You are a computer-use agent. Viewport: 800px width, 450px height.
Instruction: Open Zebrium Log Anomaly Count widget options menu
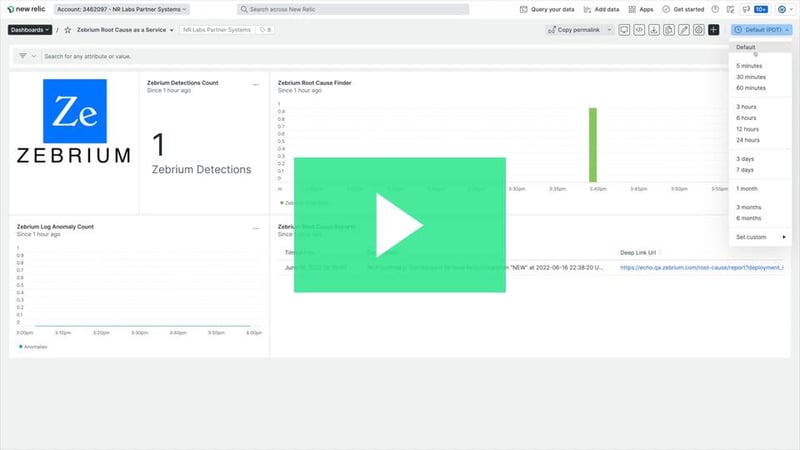click(x=256, y=229)
